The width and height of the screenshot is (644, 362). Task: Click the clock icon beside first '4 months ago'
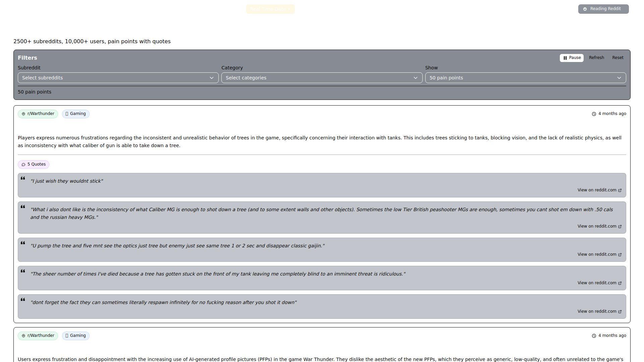click(x=594, y=114)
